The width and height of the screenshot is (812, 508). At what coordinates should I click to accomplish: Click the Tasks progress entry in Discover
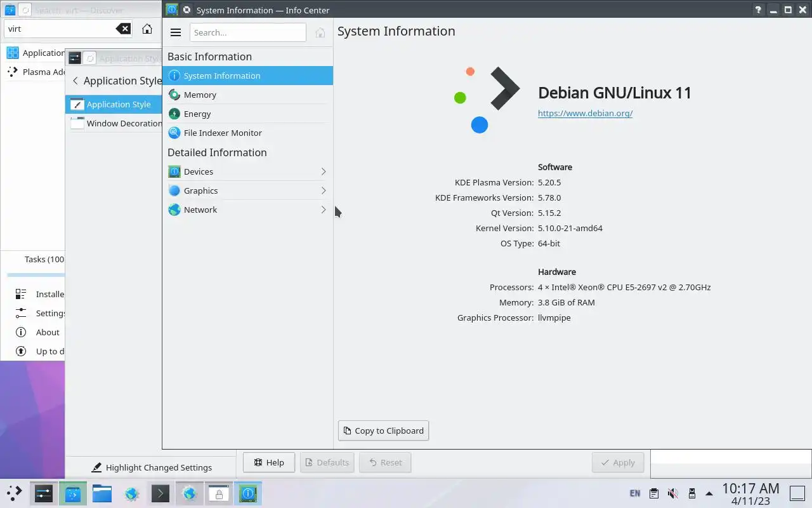point(44,259)
